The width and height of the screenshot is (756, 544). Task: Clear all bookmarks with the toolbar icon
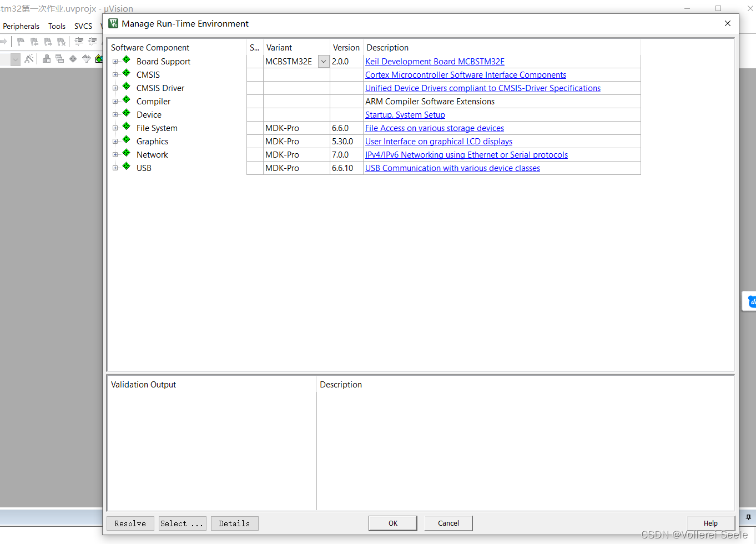(x=61, y=42)
